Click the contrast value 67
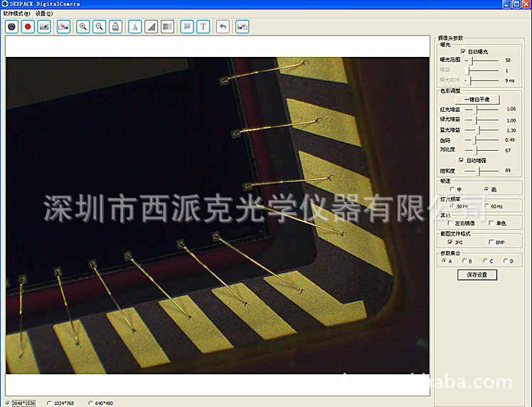Viewport: 532px width, 407px height. (508, 150)
